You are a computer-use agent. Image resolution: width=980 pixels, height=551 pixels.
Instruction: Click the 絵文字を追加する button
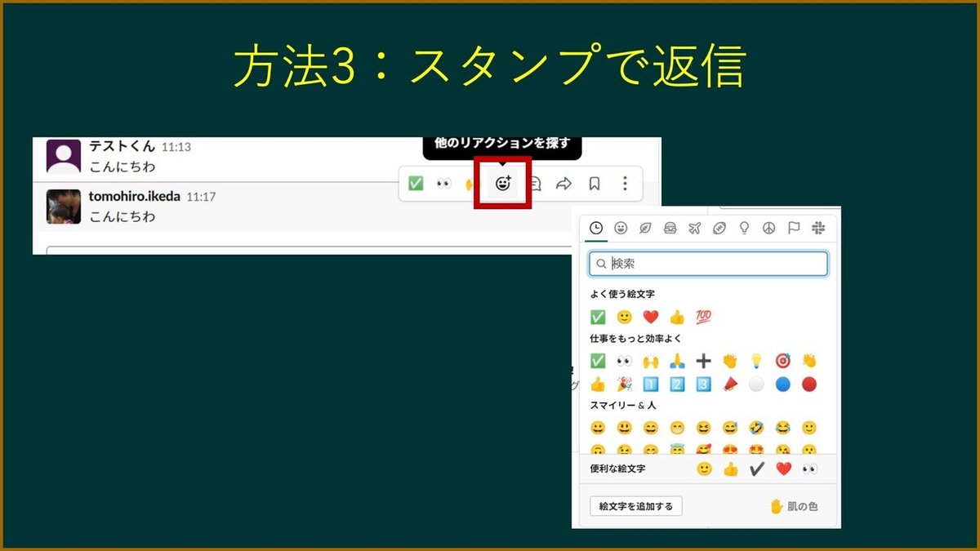635,506
